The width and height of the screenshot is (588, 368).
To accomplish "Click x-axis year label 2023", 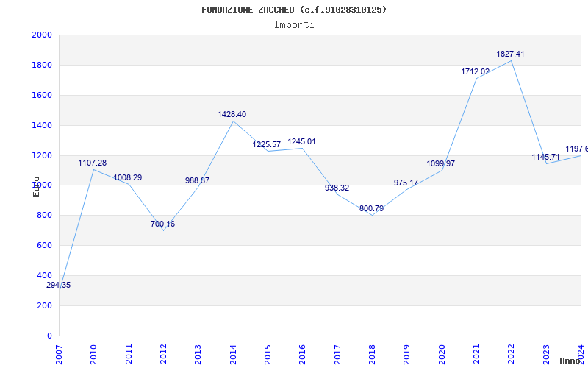I will click(546, 355).
